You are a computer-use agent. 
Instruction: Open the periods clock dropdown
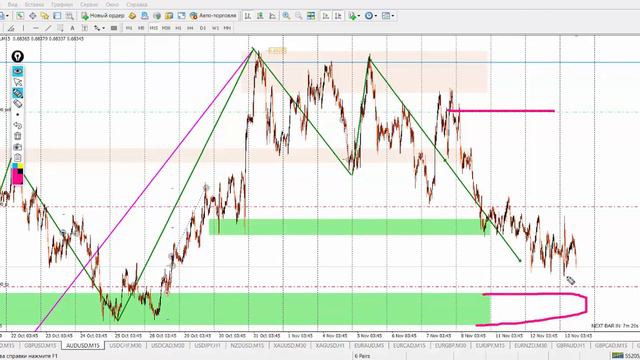tap(370, 16)
